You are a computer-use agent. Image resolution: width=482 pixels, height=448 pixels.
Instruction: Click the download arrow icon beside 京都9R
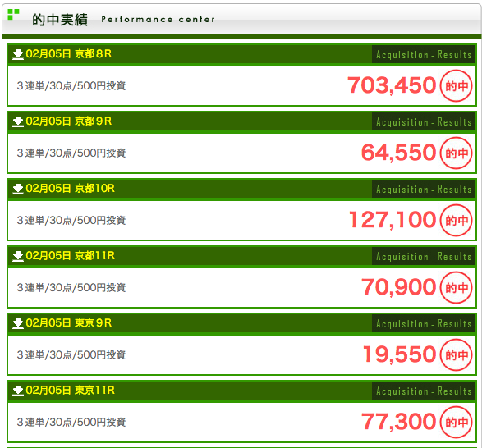[x=18, y=121]
